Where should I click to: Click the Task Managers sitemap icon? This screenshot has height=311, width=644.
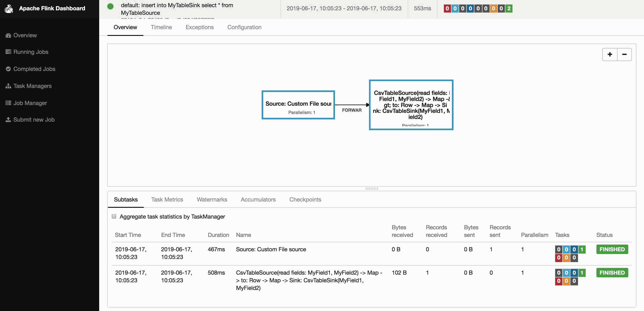tap(8, 86)
